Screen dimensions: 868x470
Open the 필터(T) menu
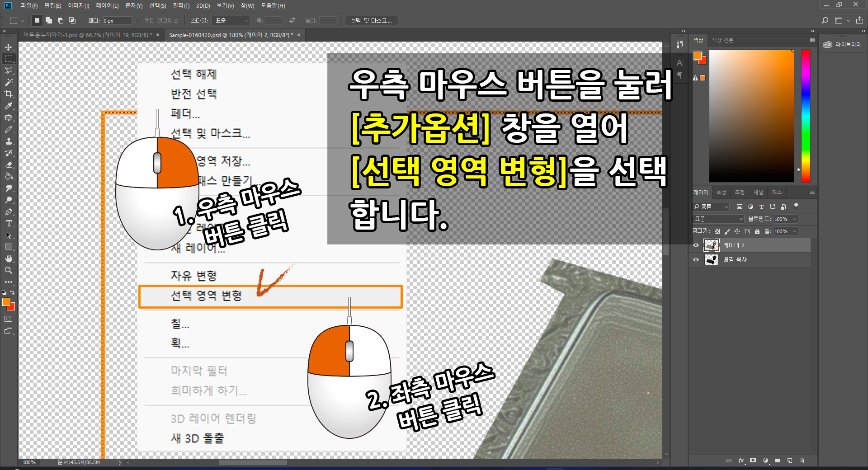pyautogui.click(x=181, y=5)
